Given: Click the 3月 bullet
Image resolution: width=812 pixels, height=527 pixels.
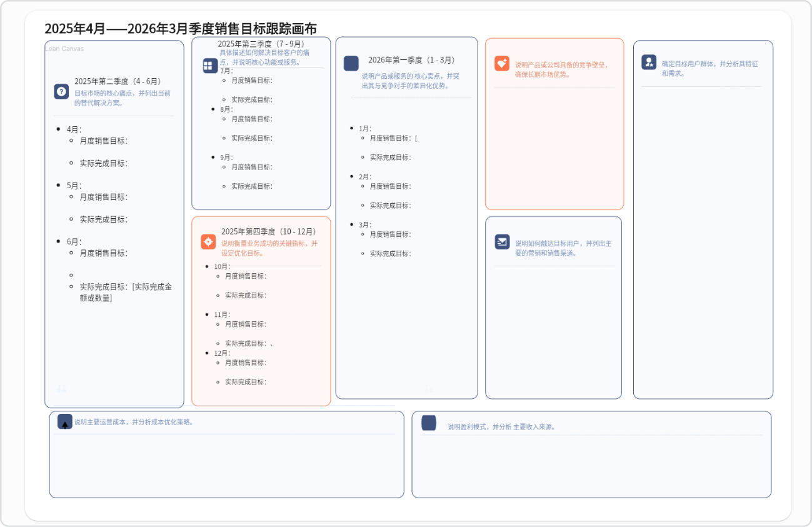Looking at the screenshot, I should [x=365, y=225].
